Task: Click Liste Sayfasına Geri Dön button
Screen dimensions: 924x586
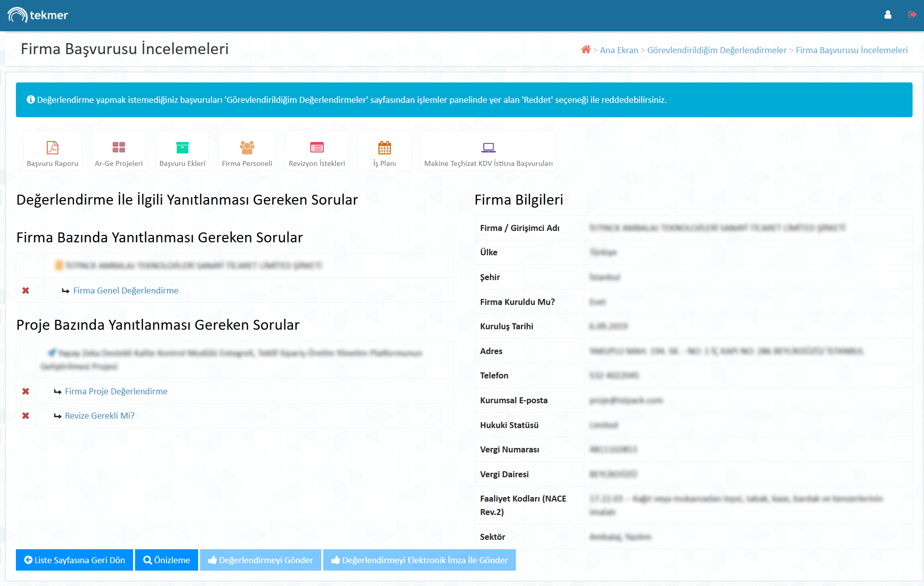Action: pos(74,560)
